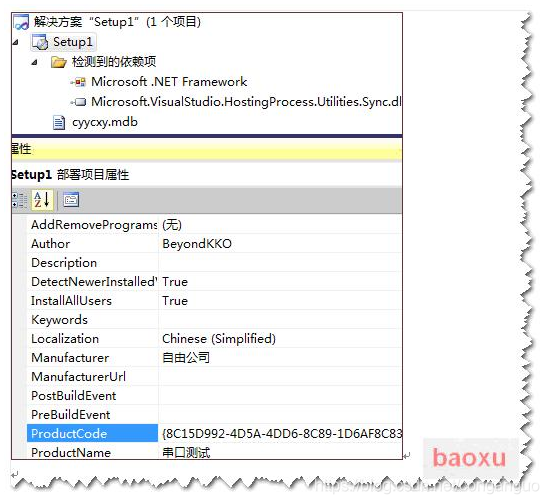Select the highlighted ProductCode property
Viewport: 549px width, 504px height.
[93, 433]
